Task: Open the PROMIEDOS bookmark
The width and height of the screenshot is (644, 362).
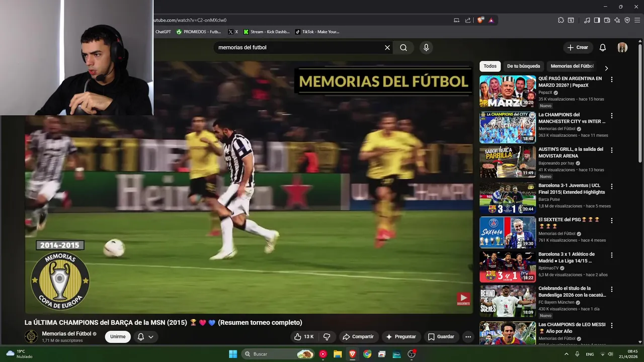Action: coord(198,32)
